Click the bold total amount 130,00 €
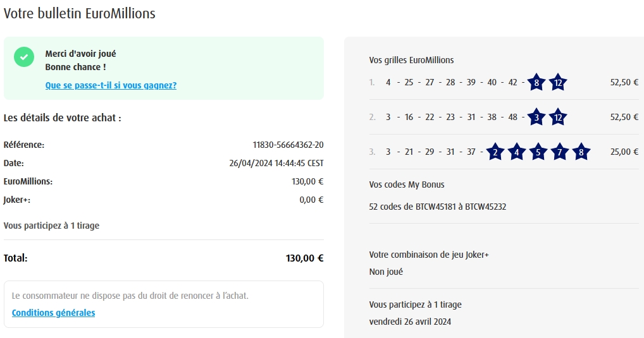Screen dimensions: 644x338 304,258
